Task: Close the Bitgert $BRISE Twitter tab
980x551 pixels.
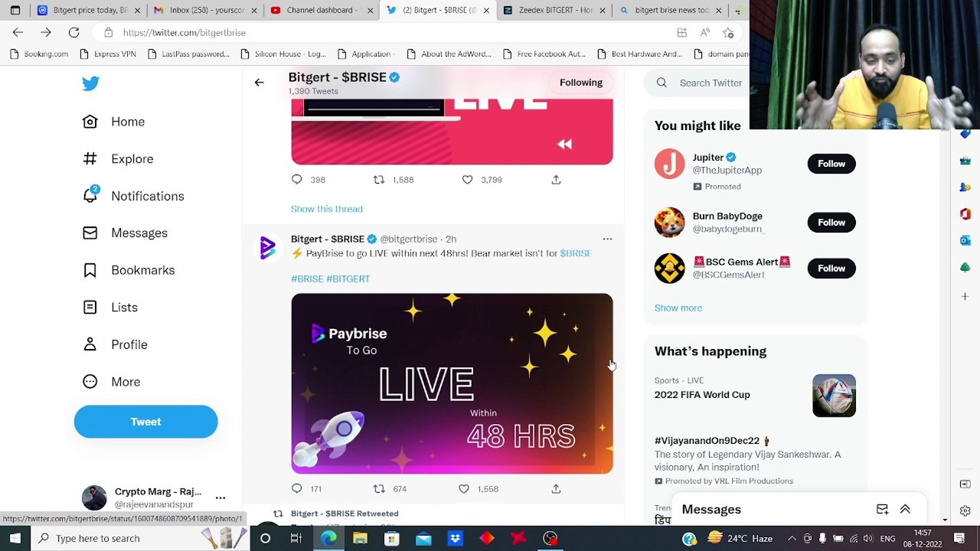Action: coord(485,11)
